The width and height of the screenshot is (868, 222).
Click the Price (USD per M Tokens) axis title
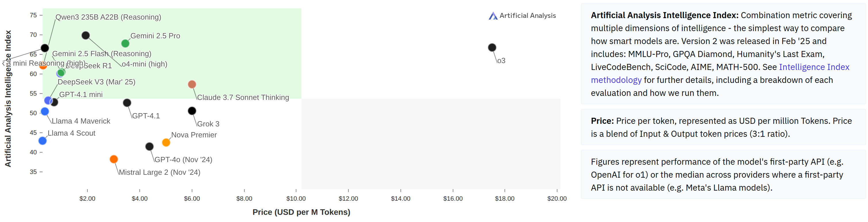pyautogui.click(x=301, y=212)
